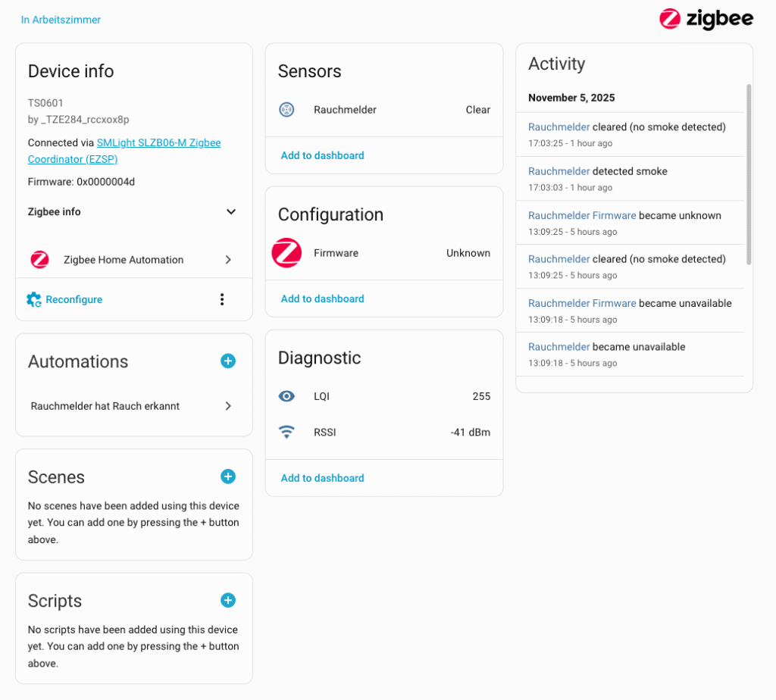Add a new script with plus icon
Screen dimensions: 776x700
228,600
